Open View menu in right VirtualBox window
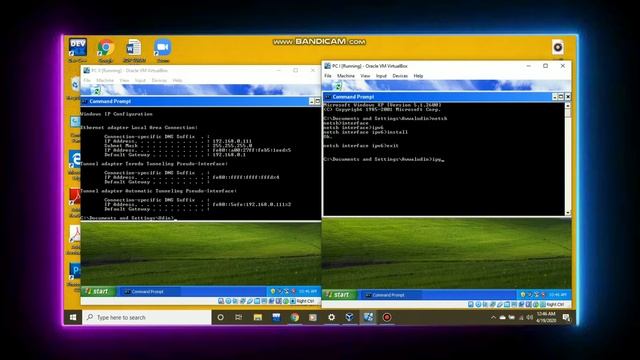 365,76
